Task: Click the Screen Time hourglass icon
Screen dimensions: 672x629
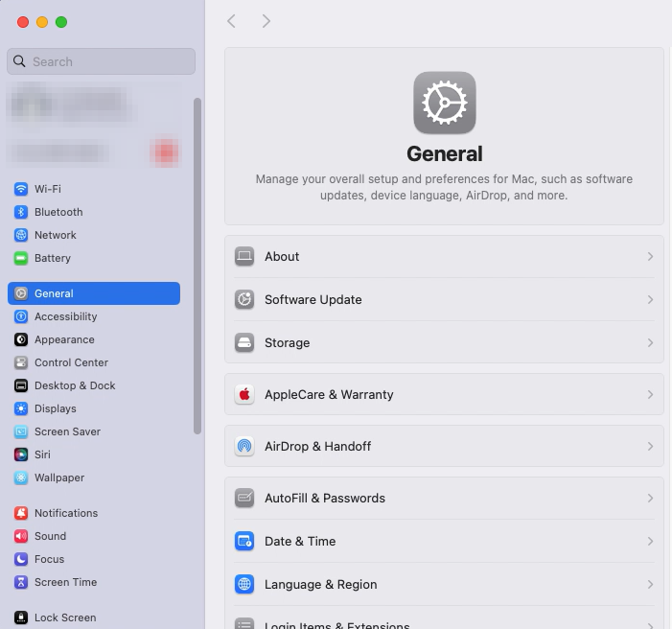Action: pos(21,582)
